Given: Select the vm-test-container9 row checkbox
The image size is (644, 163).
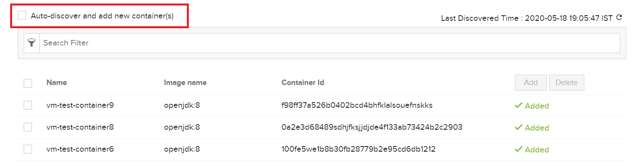Looking at the screenshot, I should (x=28, y=105).
